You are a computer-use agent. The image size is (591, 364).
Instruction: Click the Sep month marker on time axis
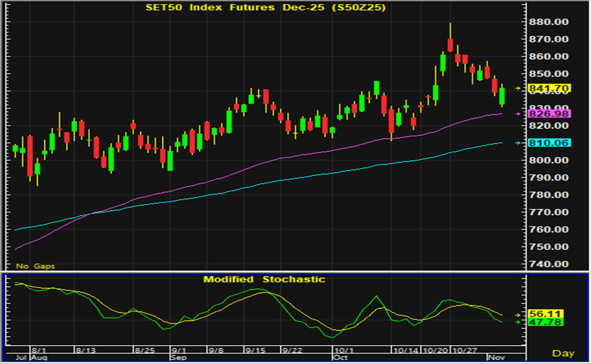[178, 357]
